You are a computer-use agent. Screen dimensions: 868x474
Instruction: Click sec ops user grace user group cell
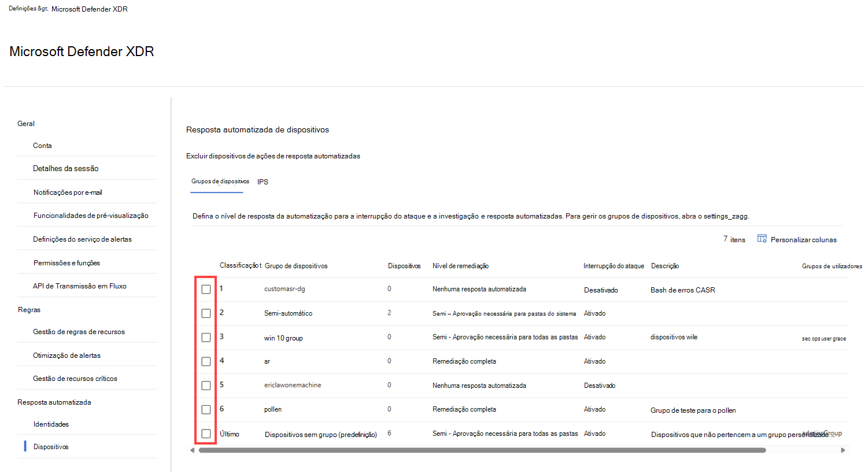click(x=823, y=339)
